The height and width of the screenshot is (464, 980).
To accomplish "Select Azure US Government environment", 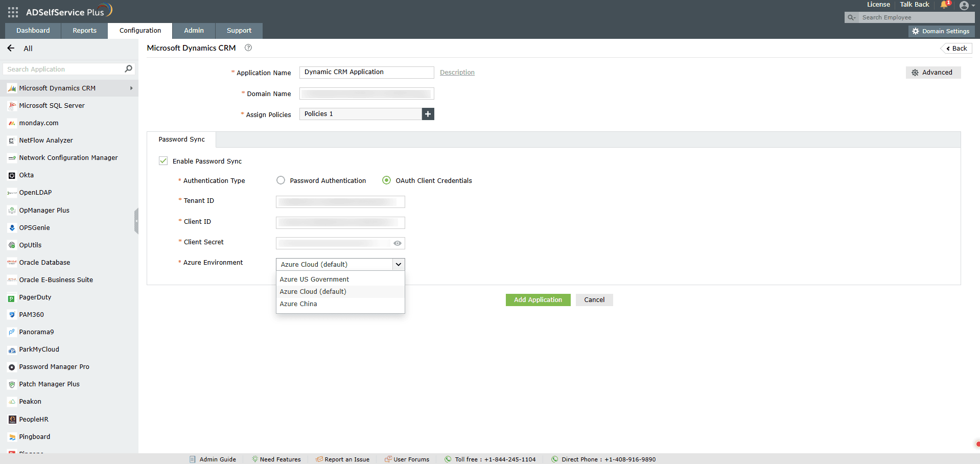I will pyautogui.click(x=314, y=279).
